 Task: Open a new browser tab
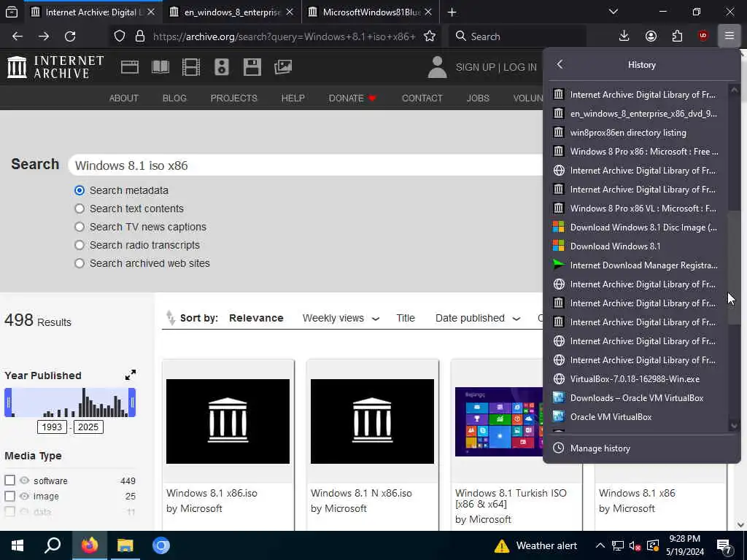(452, 12)
